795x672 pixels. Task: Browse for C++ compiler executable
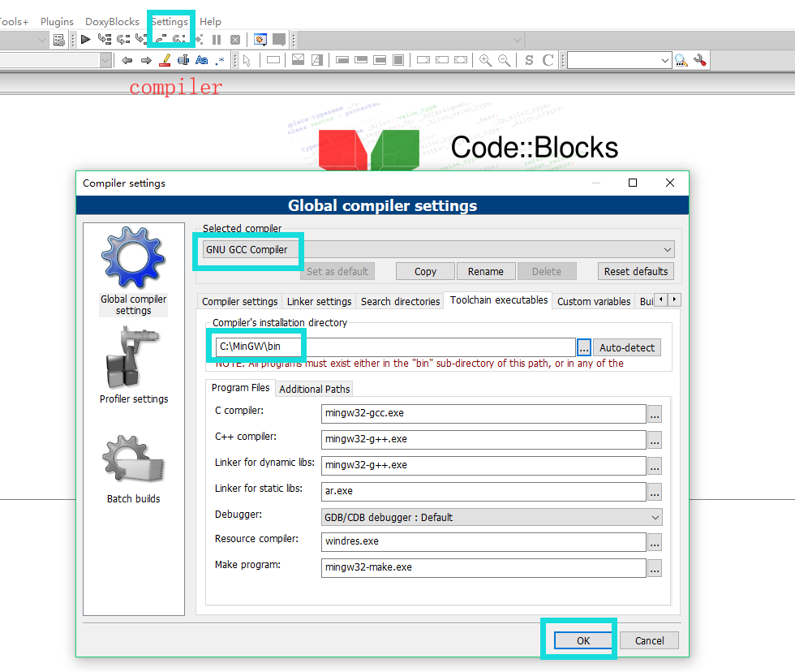click(655, 440)
